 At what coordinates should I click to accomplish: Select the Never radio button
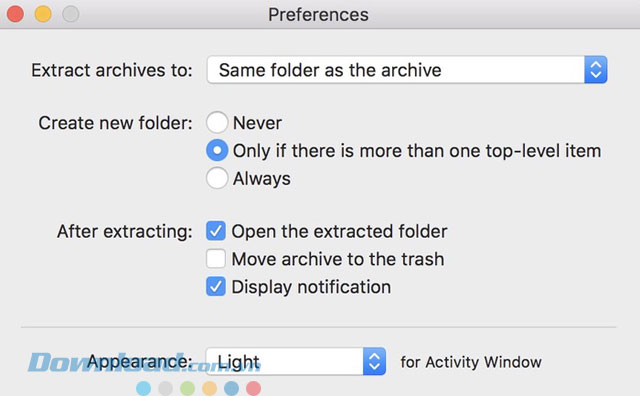[x=217, y=122]
